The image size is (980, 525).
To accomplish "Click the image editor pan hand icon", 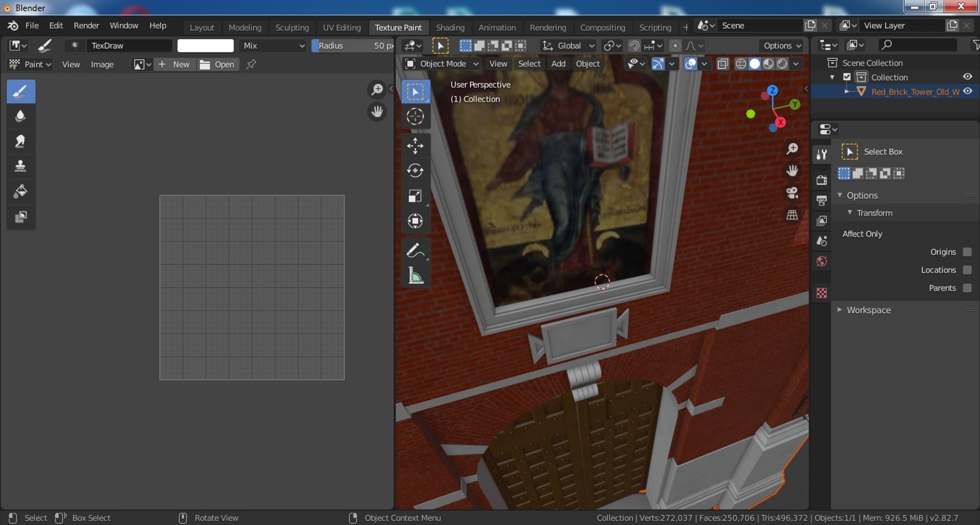I will pyautogui.click(x=377, y=111).
